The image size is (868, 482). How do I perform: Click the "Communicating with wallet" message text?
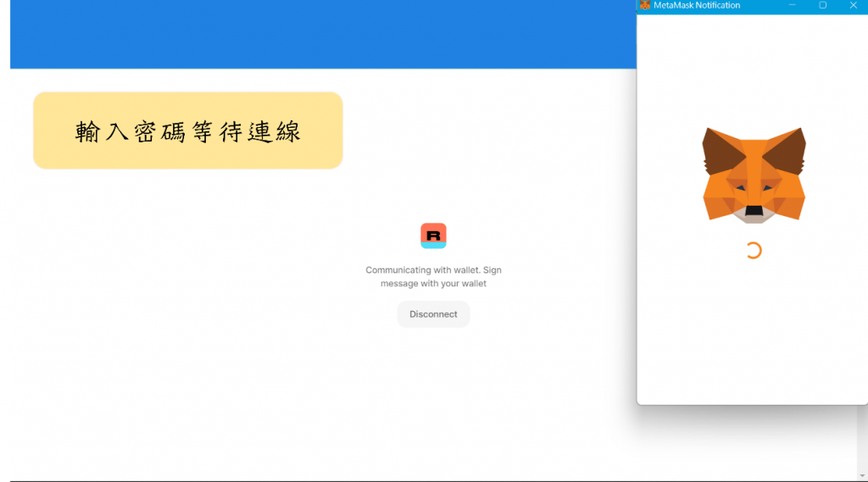pyautogui.click(x=433, y=277)
